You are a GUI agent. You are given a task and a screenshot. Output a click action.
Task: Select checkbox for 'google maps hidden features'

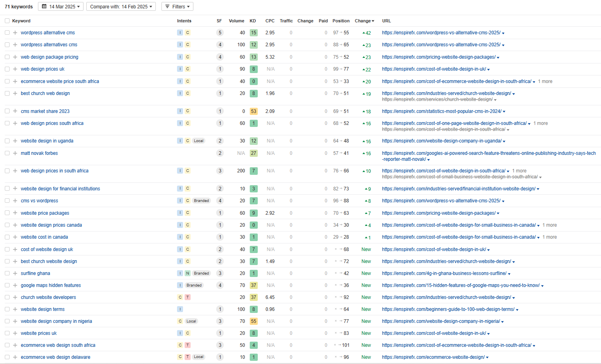7,285
